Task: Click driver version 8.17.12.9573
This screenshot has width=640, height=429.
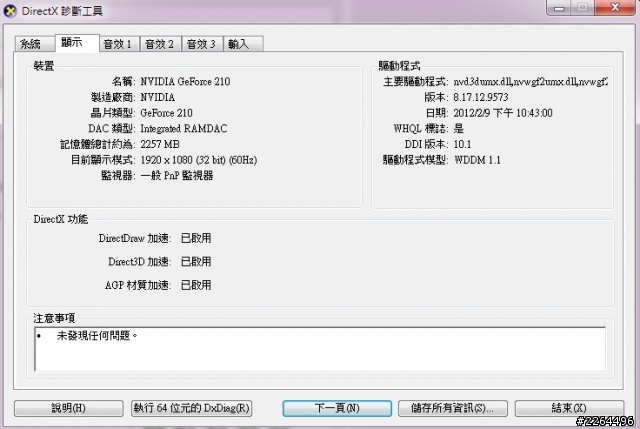Action: [481, 97]
